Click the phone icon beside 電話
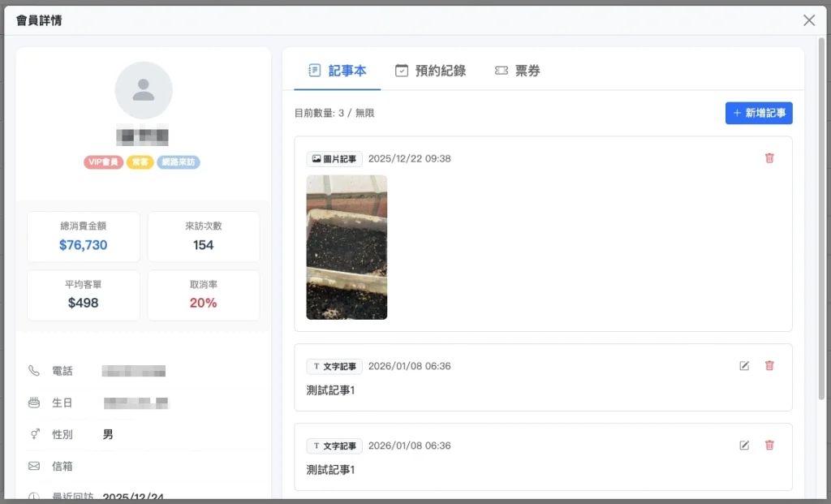 [34, 371]
